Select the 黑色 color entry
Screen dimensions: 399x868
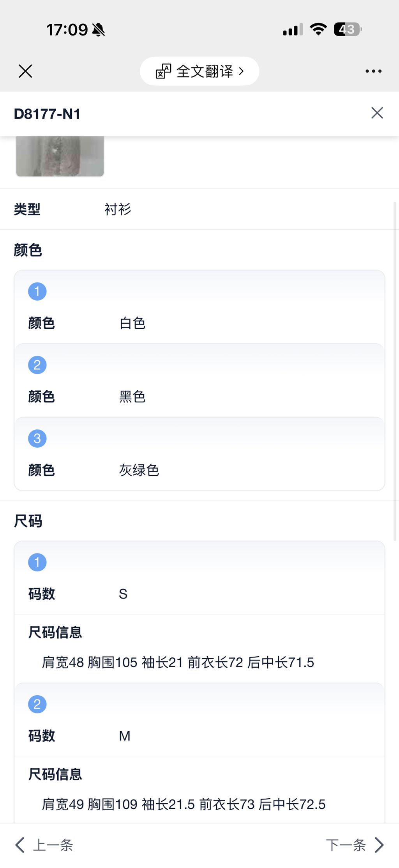(132, 397)
